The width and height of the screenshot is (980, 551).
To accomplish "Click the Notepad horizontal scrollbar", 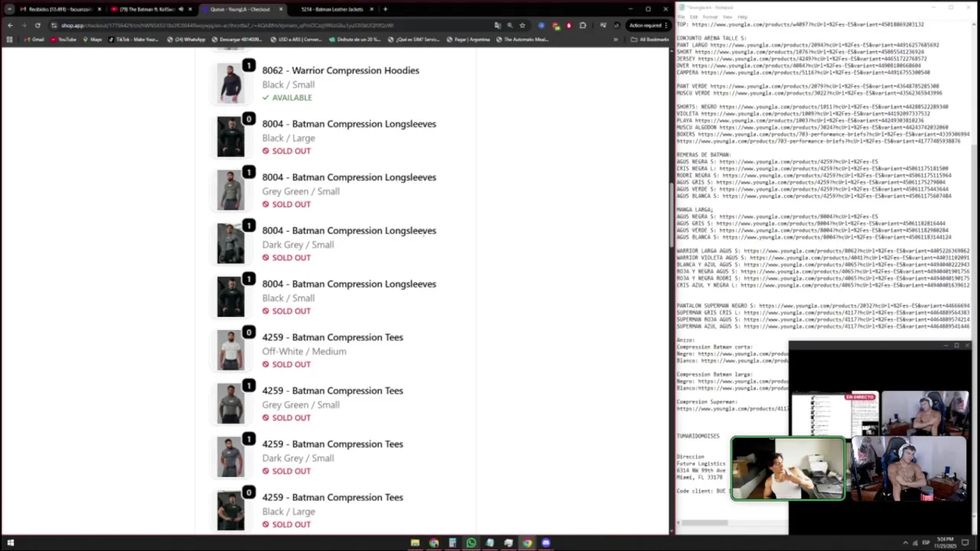I will point(704,523).
